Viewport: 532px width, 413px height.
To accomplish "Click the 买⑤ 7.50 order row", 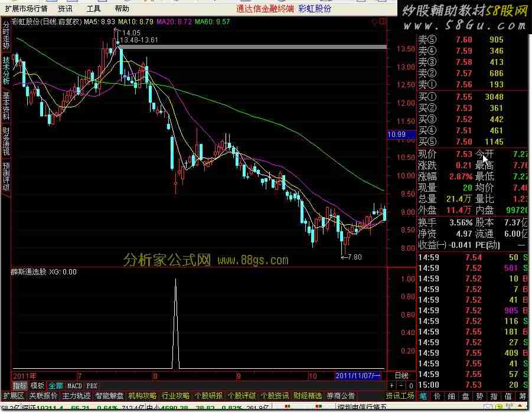I will pos(472,142).
